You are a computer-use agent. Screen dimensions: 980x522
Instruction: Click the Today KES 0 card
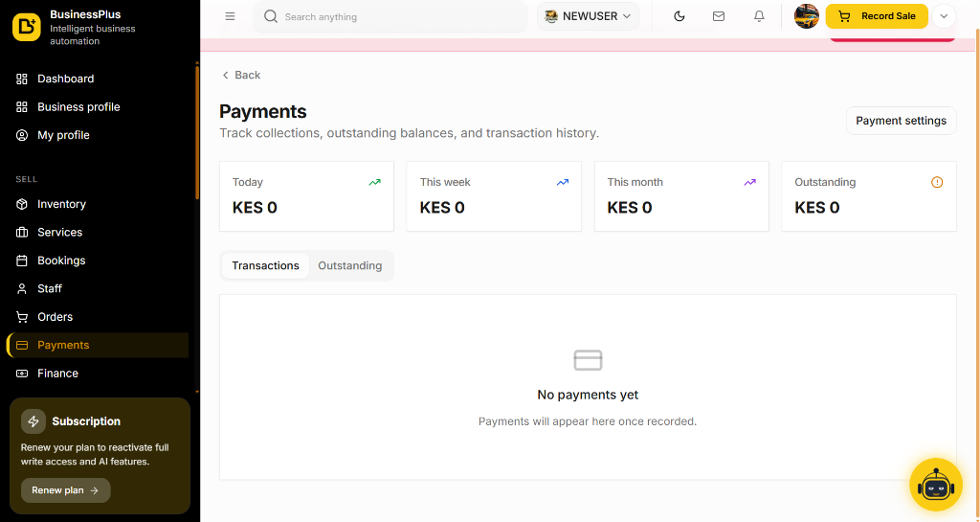click(306, 196)
